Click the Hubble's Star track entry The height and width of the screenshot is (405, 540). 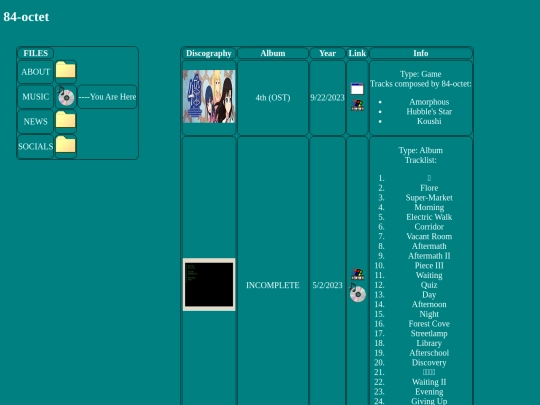click(429, 112)
